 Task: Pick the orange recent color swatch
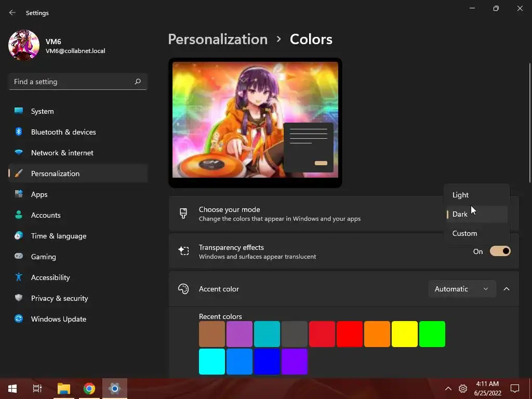tap(377, 334)
